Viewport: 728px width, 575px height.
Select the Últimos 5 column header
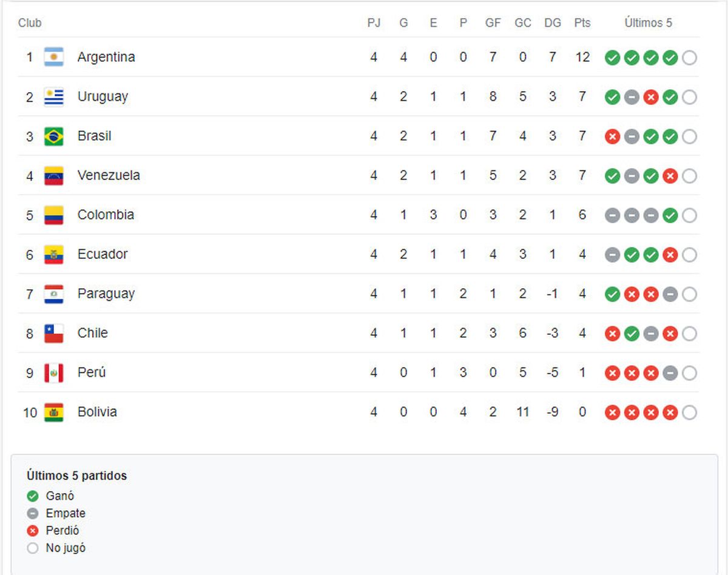pyautogui.click(x=649, y=23)
